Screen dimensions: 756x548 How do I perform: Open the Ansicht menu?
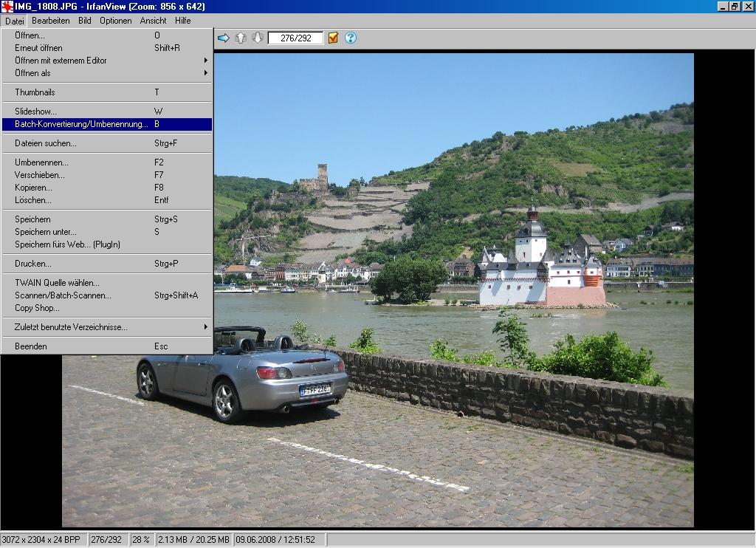coord(154,21)
